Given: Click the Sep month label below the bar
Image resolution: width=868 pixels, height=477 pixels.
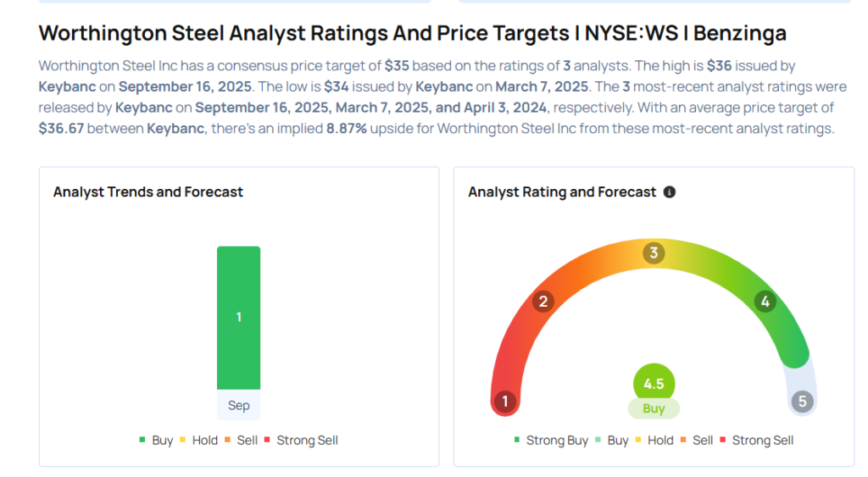Looking at the screenshot, I should tap(238, 406).
